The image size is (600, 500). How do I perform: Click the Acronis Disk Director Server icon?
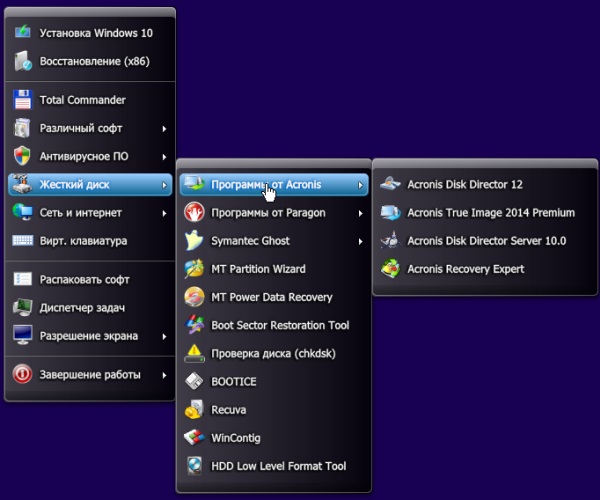coord(390,240)
